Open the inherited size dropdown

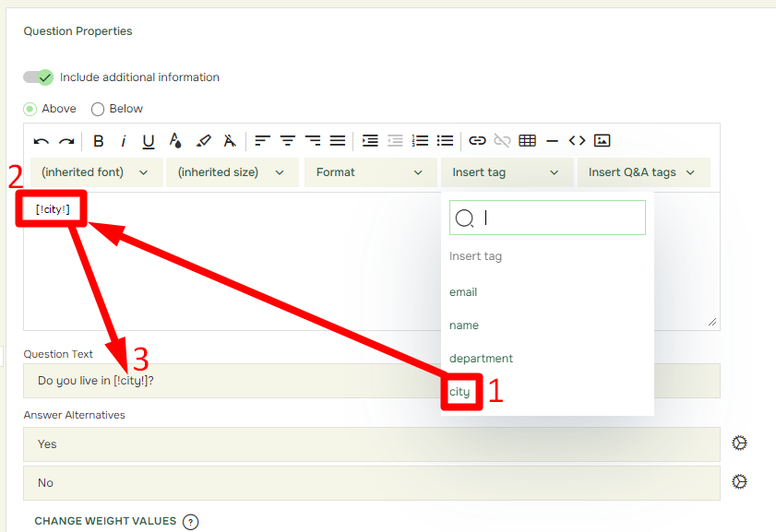(x=233, y=172)
